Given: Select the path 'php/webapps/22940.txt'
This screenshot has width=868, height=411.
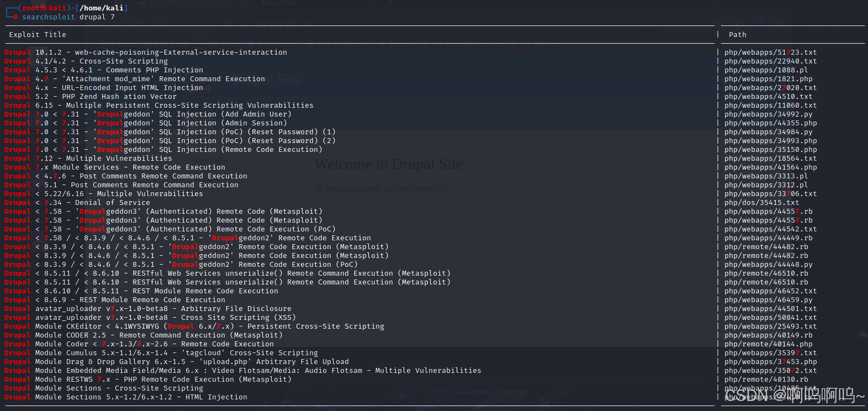Looking at the screenshot, I should tap(771, 61).
